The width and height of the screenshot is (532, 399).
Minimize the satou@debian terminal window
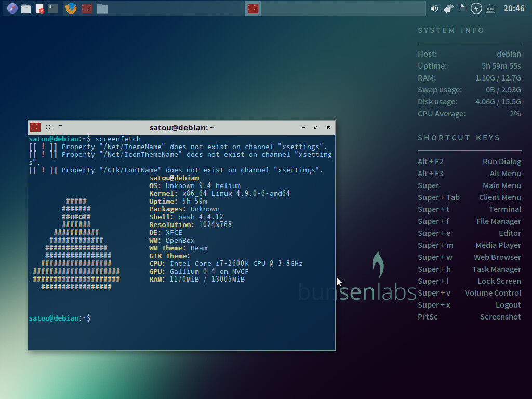tap(303, 127)
